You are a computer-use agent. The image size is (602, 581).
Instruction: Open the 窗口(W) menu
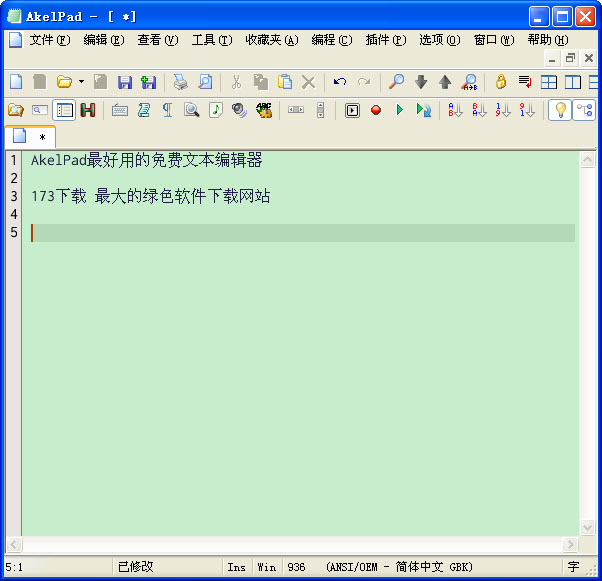pos(494,40)
